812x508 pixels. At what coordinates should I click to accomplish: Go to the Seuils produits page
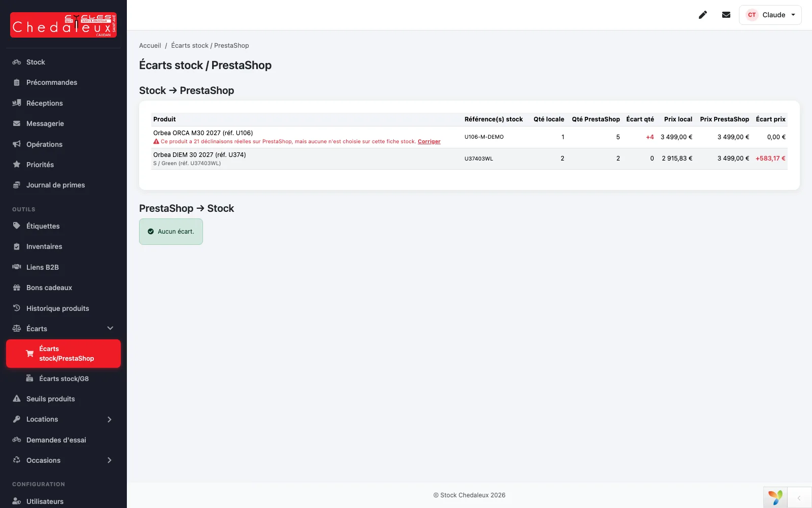pyautogui.click(x=63, y=399)
